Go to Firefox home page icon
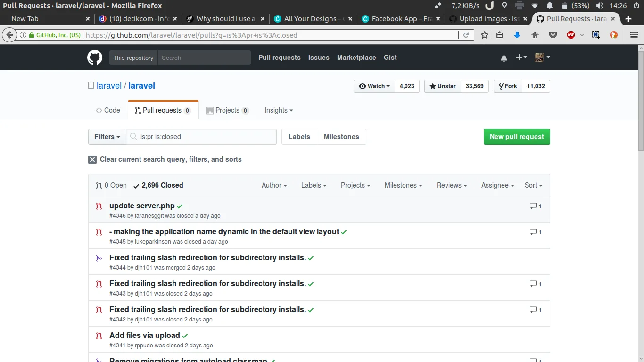The image size is (644, 362). click(535, 35)
